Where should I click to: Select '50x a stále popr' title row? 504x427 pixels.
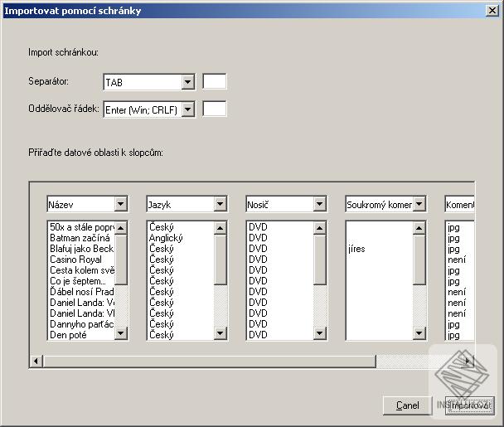pos(81,227)
